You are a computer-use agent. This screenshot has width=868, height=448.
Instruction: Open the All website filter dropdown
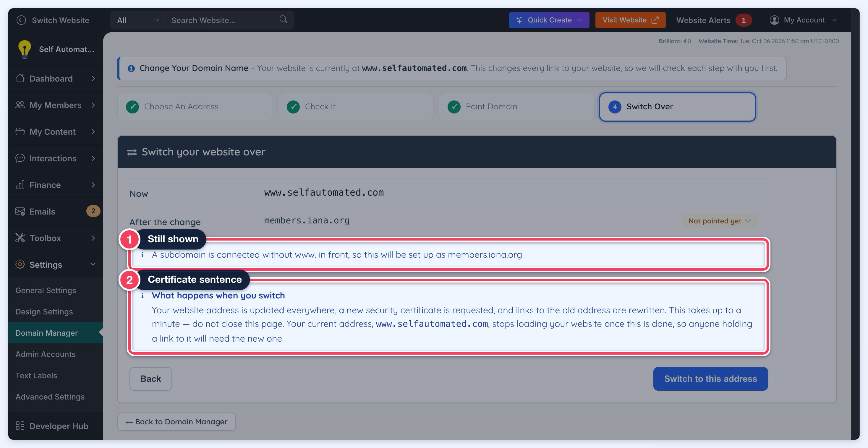click(137, 20)
